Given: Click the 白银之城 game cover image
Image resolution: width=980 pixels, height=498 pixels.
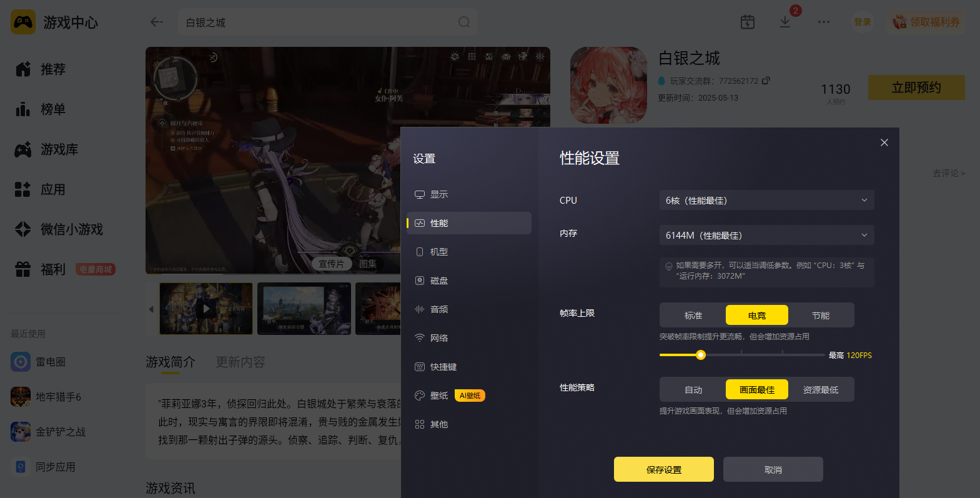Looking at the screenshot, I should (608, 85).
